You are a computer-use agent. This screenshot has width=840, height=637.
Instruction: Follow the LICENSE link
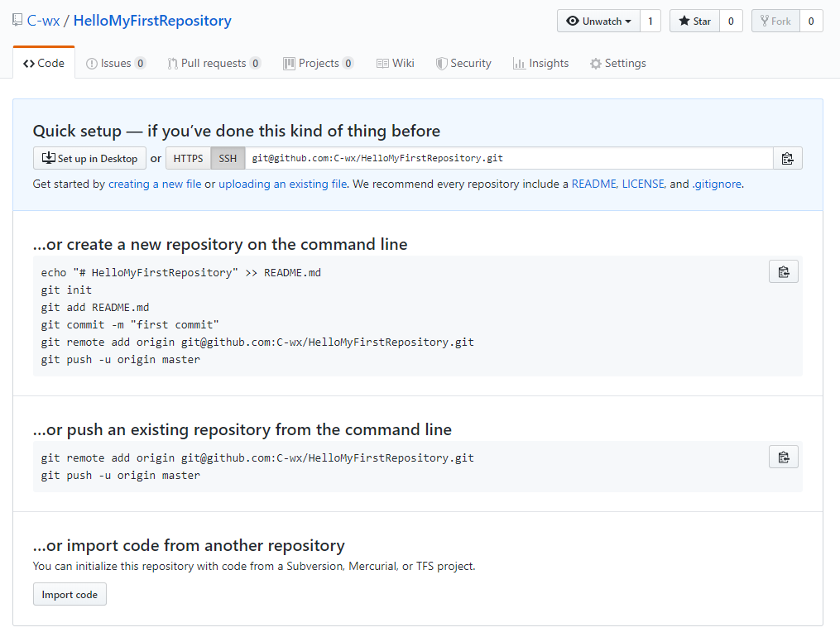point(643,184)
